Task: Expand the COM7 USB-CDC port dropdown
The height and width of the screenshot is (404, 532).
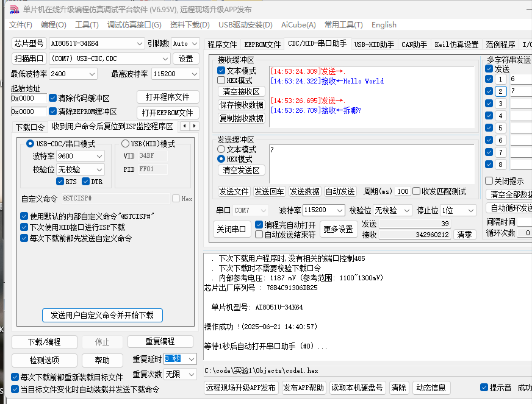Action: coord(165,58)
